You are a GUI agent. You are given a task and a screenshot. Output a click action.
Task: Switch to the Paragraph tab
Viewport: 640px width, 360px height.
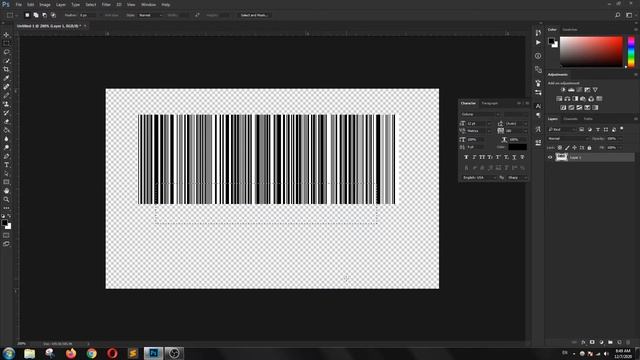[489, 103]
